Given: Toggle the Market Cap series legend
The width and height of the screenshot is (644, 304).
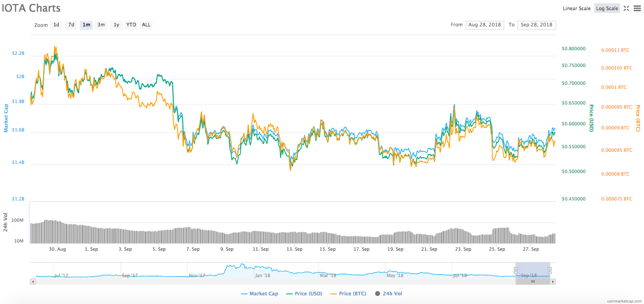Looking at the screenshot, I should [259, 293].
